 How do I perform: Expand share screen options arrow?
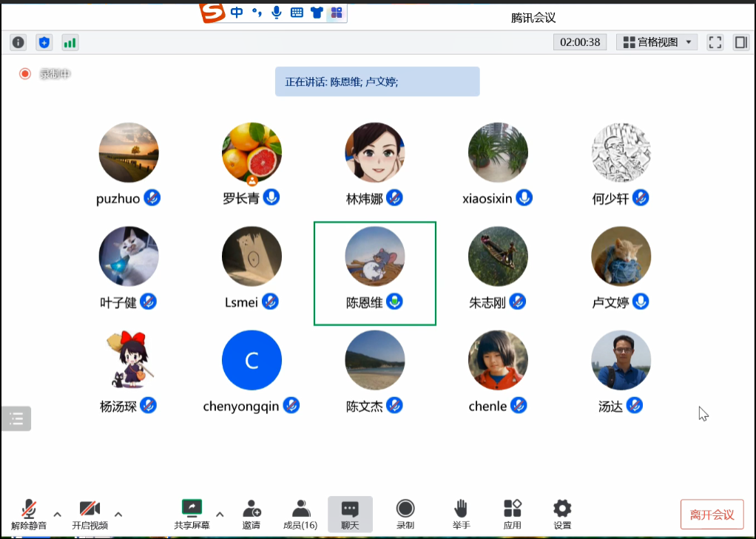click(x=220, y=515)
